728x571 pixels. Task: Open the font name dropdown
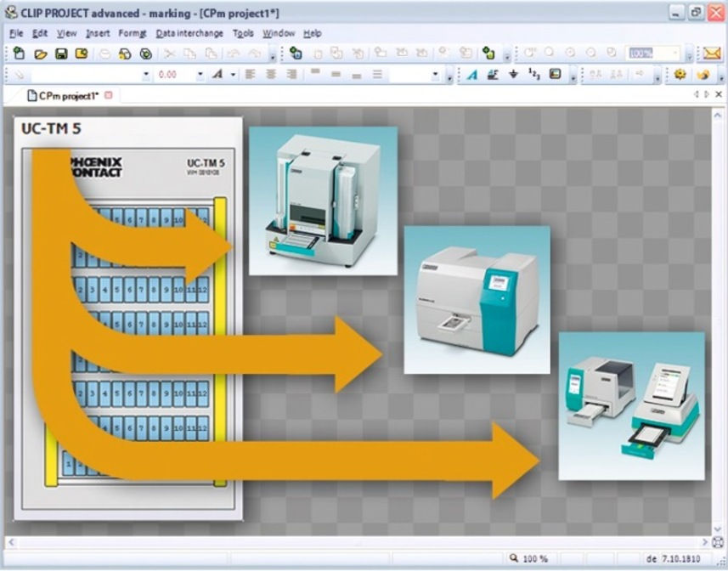point(146,74)
